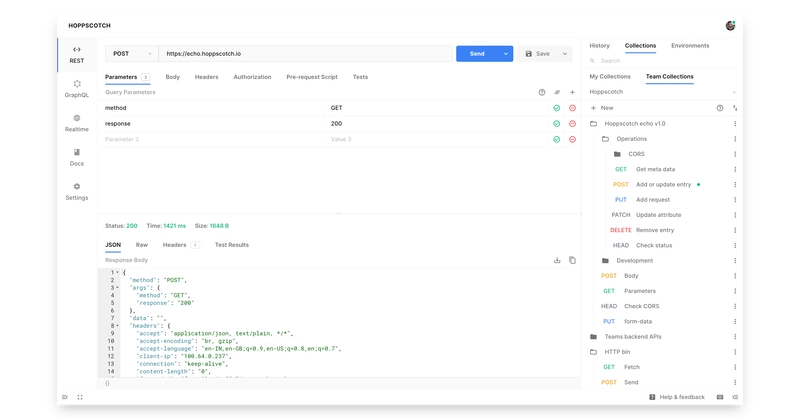The width and height of the screenshot is (800, 419).
Task: Remove the method parameter row
Action: (x=572, y=108)
